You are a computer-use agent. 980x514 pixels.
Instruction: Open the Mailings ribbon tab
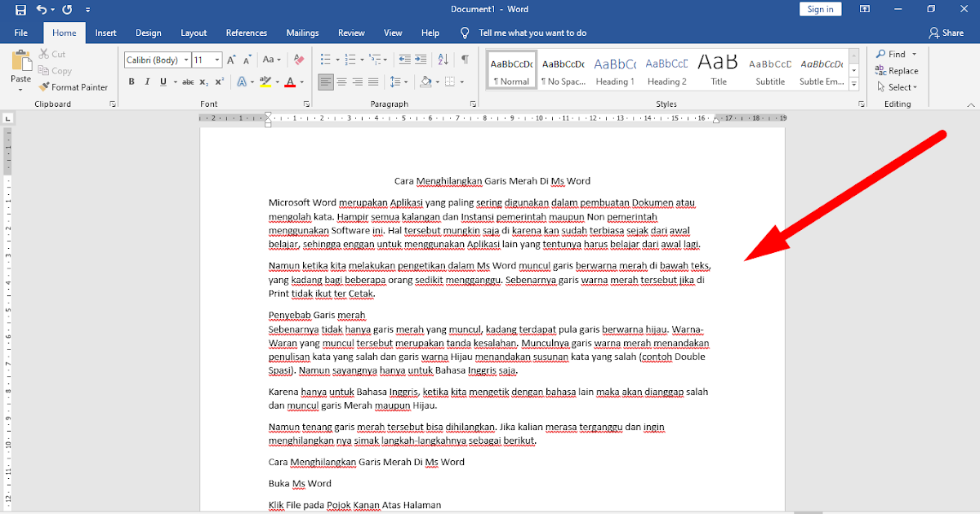302,33
